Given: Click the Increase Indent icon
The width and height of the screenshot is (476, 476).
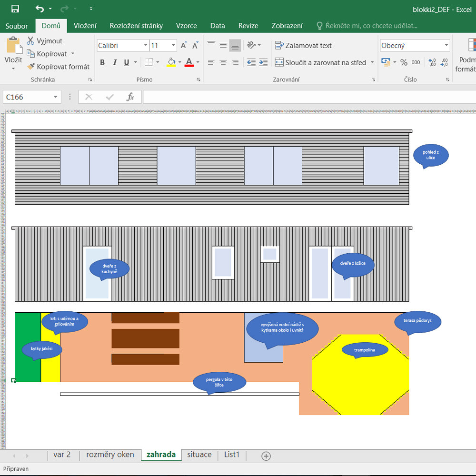Looking at the screenshot, I should (263, 62).
